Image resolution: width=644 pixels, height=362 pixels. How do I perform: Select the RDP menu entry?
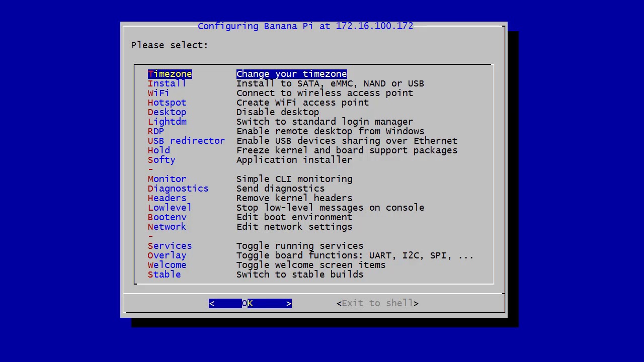tap(156, 131)
